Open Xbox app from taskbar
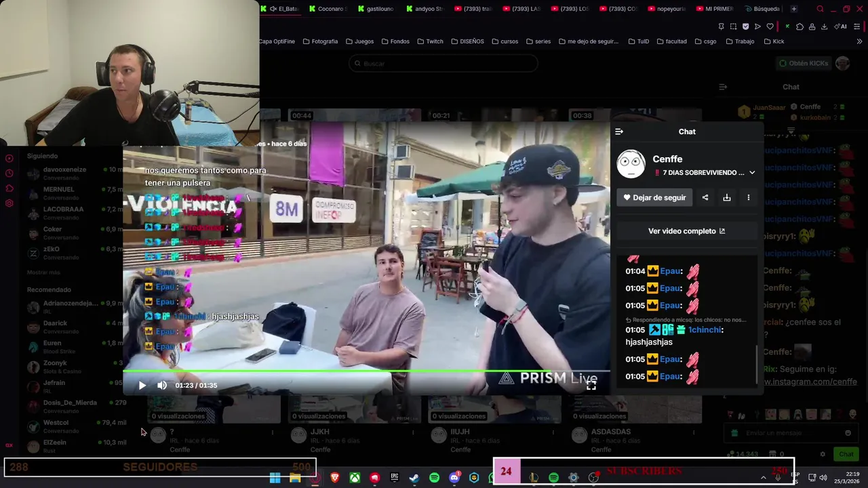This screenshot has width=868, height=488. pos(355,478)
